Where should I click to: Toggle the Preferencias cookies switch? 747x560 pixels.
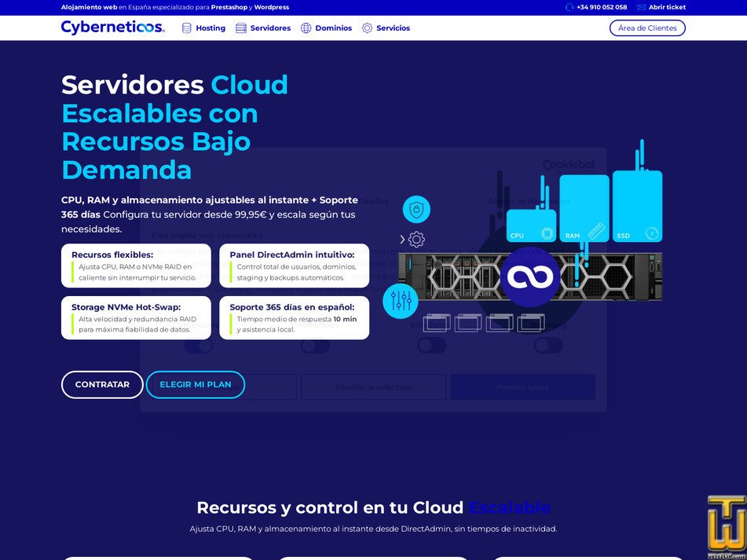315,346
